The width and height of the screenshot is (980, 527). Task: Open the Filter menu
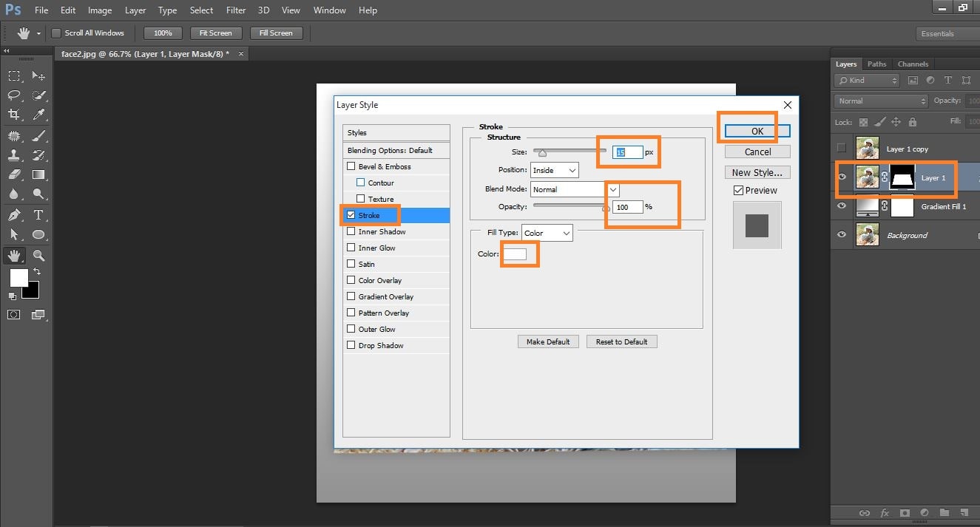(236, 10)
